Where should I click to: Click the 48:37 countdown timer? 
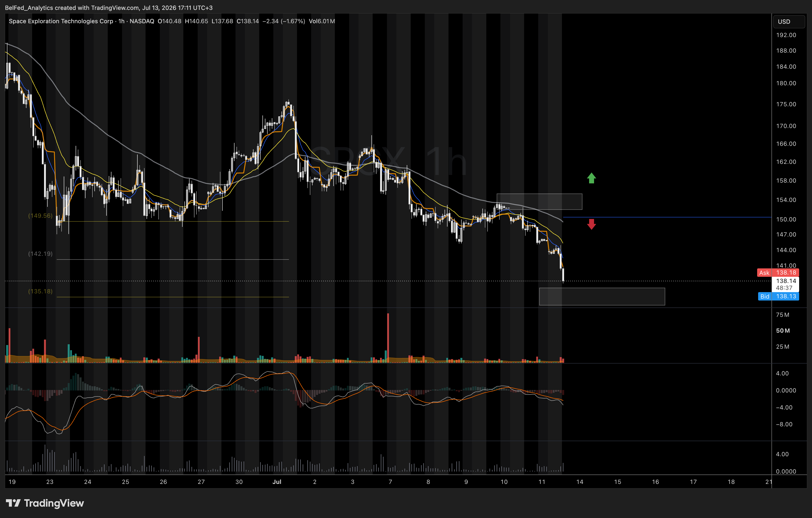[784, 288]
